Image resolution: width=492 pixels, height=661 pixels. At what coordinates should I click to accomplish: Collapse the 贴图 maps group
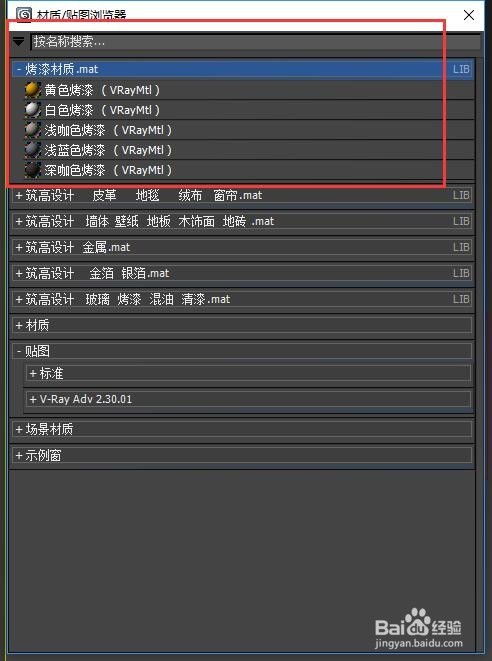click(19, 351)
